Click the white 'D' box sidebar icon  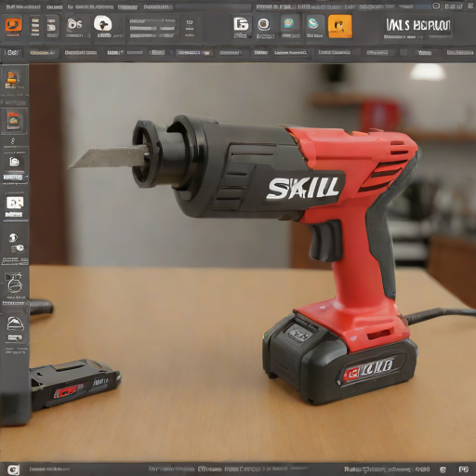(x=15, y=204)
